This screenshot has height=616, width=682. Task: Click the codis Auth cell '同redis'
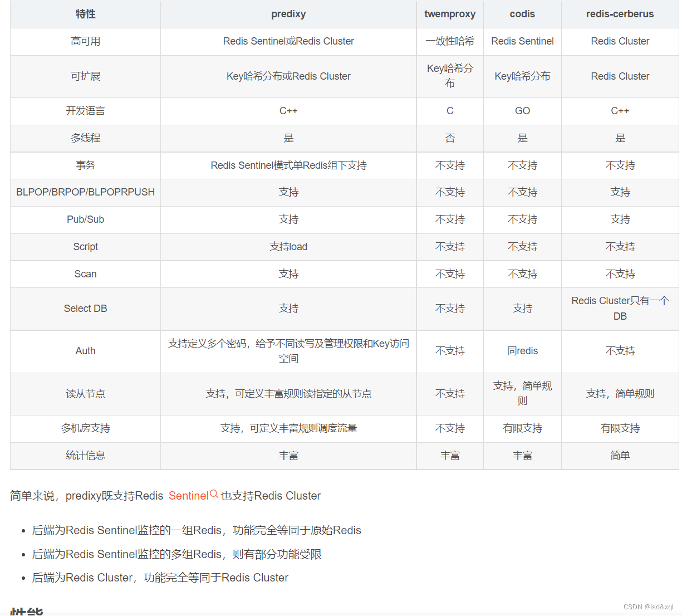pos(522,351)
